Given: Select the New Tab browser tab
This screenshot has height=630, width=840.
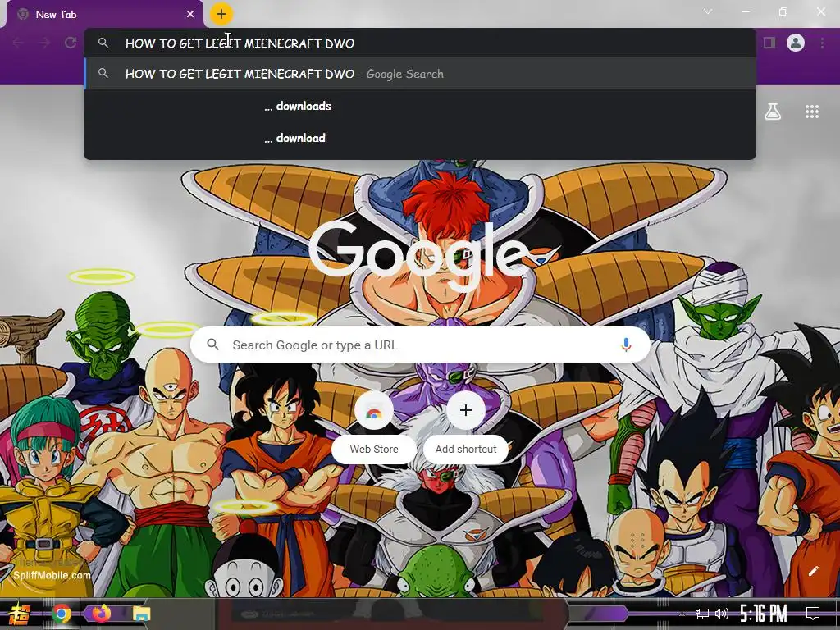Looking at the screenshot, I should click(105, 14).
